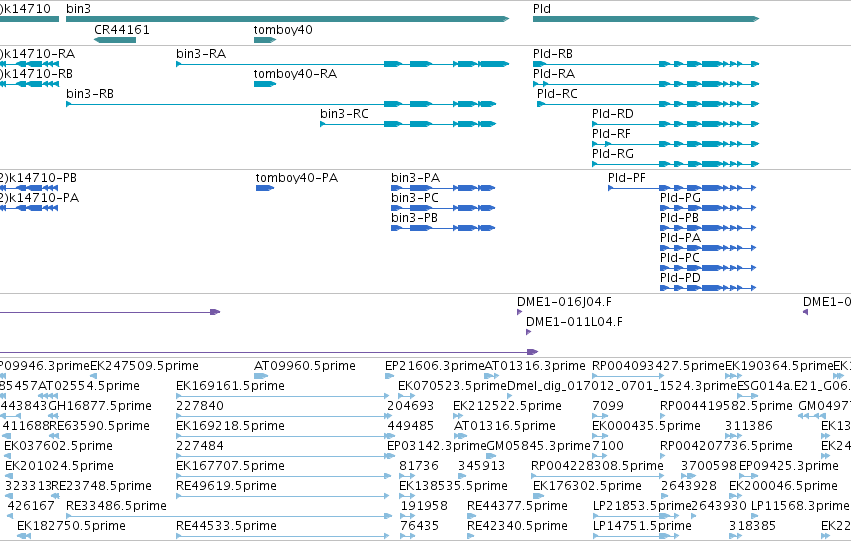Select the Pld-PA protein label

680,238
